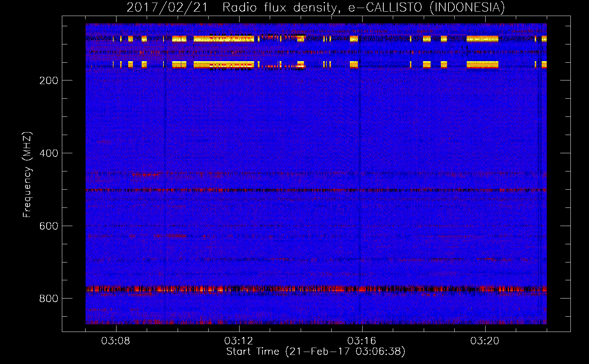Screen dimensions: 589x364
Task: Click the 200 frequency tick label
Action: [x=49, y=80]
